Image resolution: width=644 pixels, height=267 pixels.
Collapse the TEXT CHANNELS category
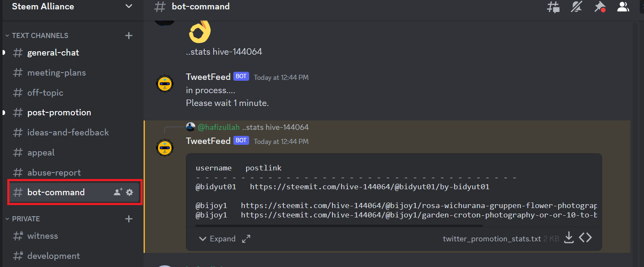pyautogui.click(x=36, y=35)
